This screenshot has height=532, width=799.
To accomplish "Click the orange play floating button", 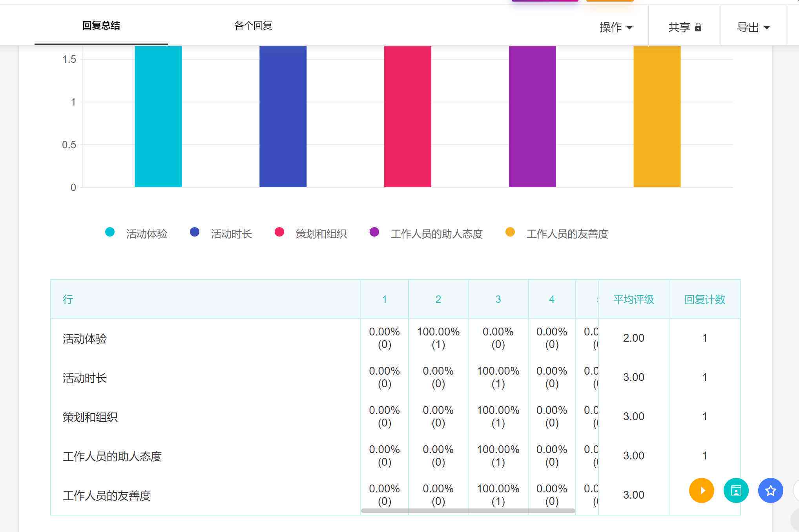I will 701,490.
